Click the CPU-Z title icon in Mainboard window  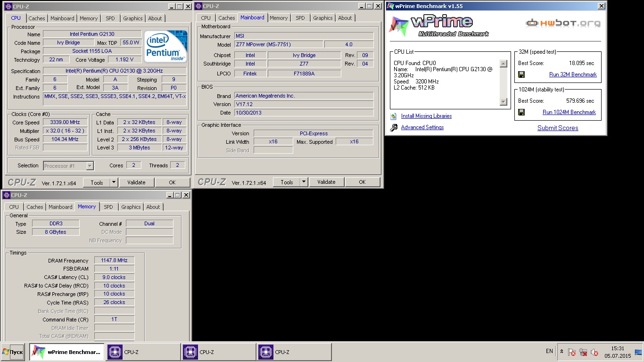[x=198, y=6]
